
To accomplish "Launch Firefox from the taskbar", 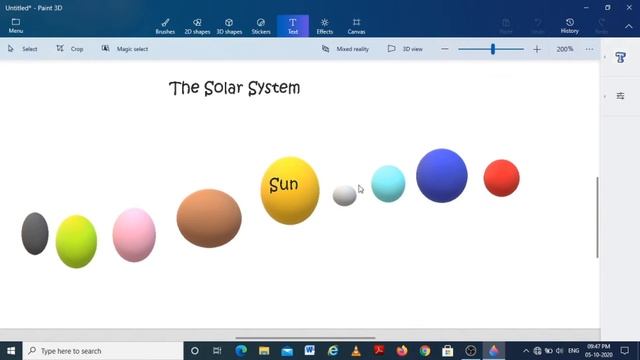I will click(402, 351).
